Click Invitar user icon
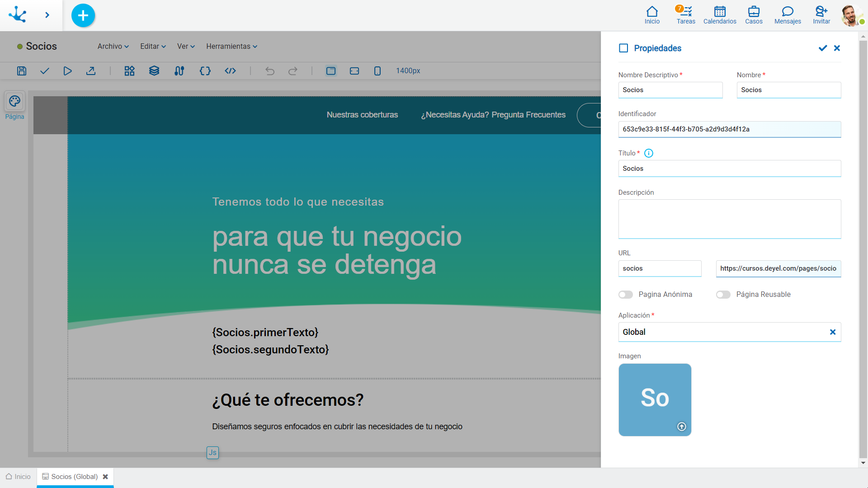This screenshot has width=868, height=488. tap(821, 15)
